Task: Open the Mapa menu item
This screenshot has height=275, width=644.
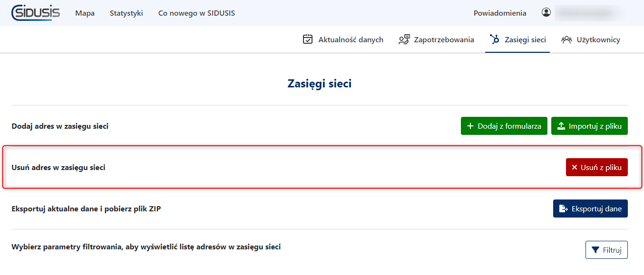Action: (85, 13)
